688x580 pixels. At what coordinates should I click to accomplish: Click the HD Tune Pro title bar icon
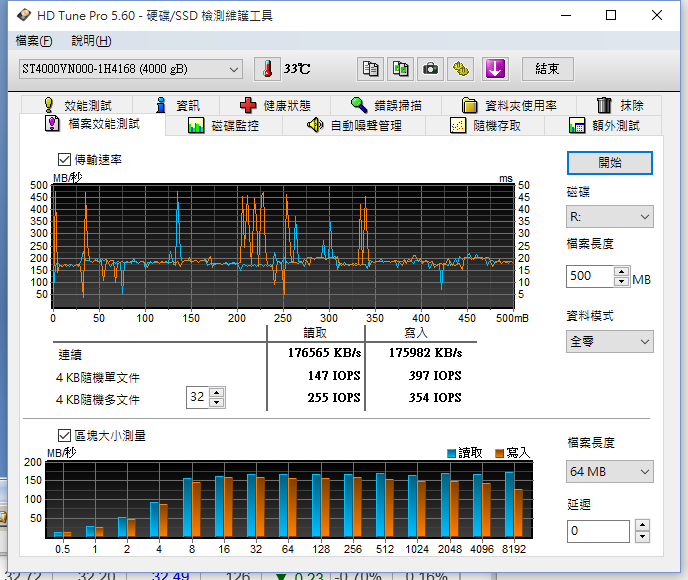coord(24,15)
